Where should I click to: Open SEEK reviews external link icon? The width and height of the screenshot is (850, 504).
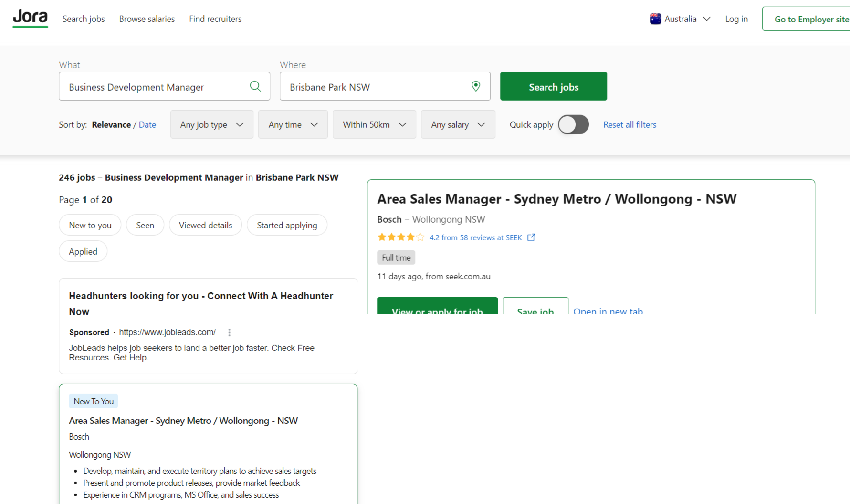click(x=531, y=237)
